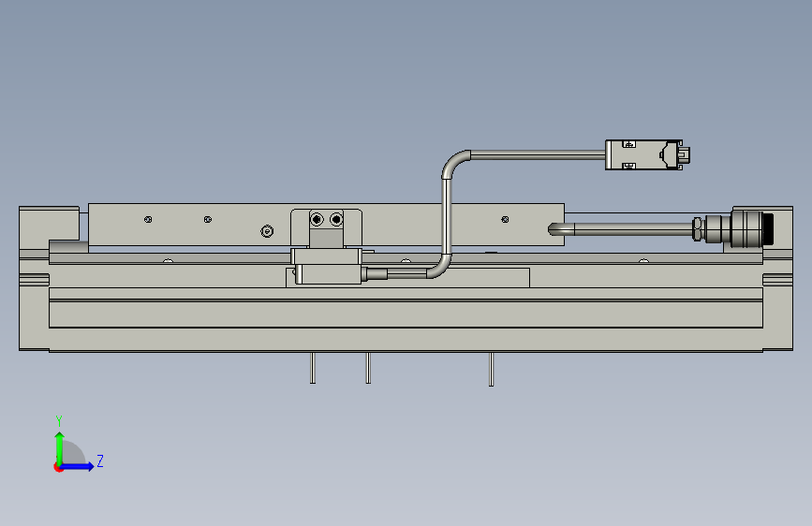This screenshot has width=812, height=526.
Task: Select the leftmost pin protruding below the base
Action: click(313, 368)
